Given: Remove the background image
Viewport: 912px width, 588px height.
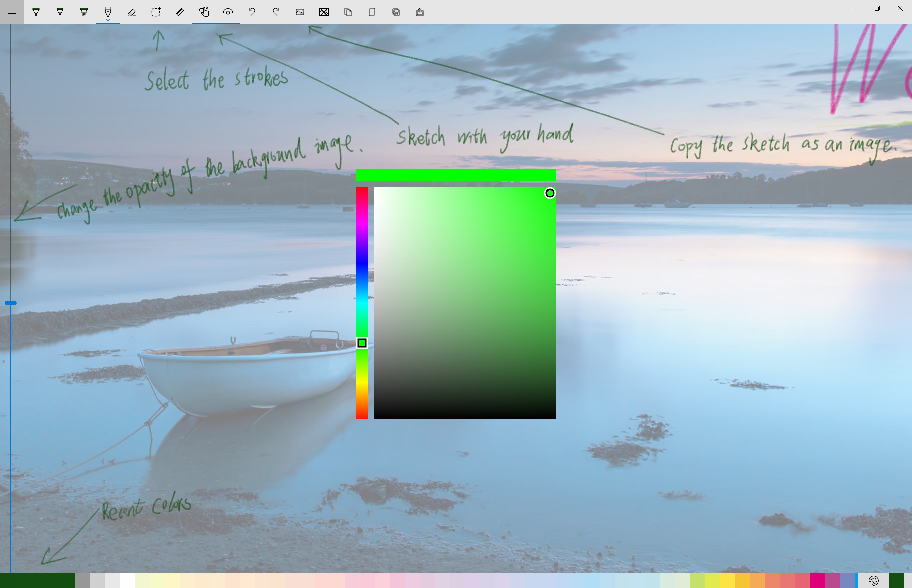Looking at the screenshot, I should click(x=324, y=12).
